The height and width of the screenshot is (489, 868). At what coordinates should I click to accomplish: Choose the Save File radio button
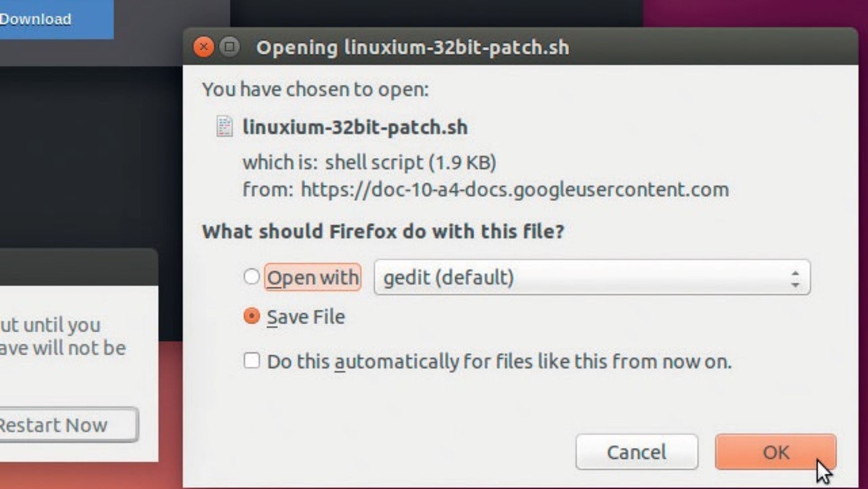point(251,316)
